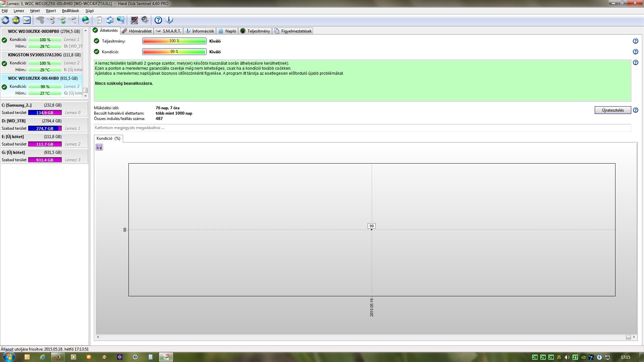
Task: Switch to the Teljesítmény tab
Action: [x=255, y=31]
